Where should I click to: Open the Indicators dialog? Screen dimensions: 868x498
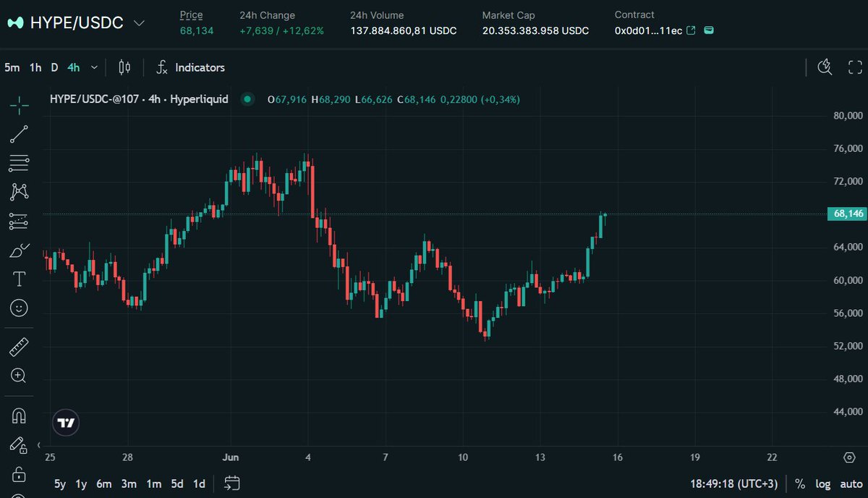190,67
